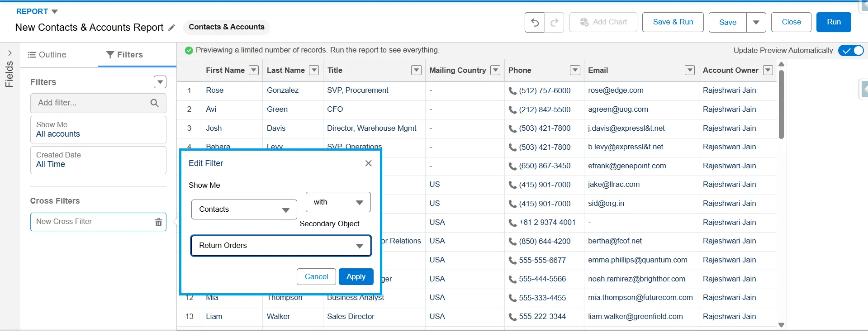868x333 pixels.
Task: Open Last Name column dropdown
Action: click(x=314, y=70)
